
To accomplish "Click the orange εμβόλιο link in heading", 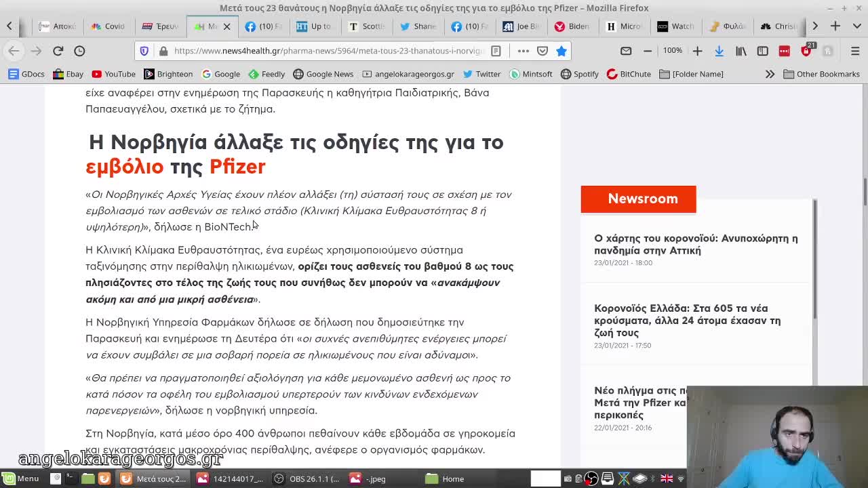I will (x=125, y=167).
